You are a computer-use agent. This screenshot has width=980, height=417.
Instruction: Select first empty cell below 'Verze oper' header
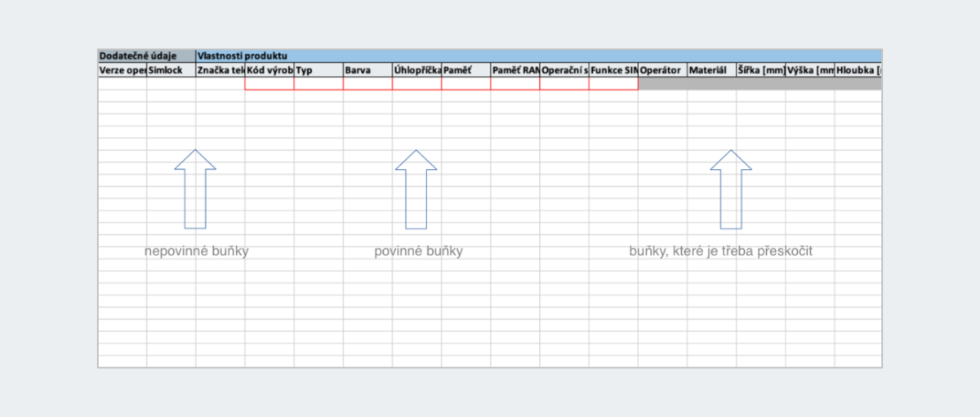tap(122, 83)
